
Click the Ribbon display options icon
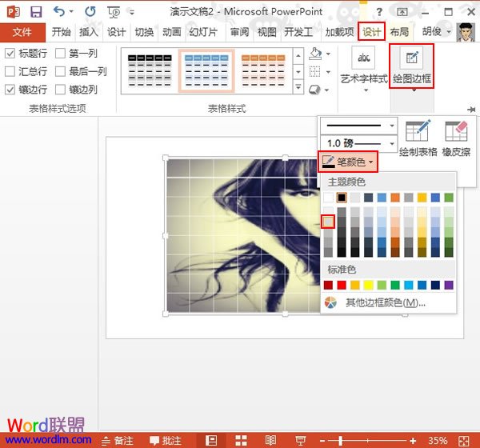[x=402, y=12]
